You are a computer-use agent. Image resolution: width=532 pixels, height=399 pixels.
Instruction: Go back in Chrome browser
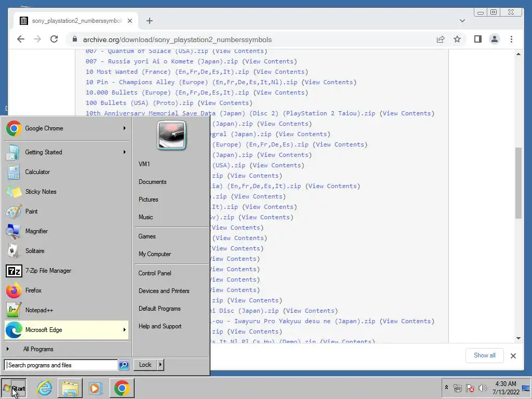click(21, 39)
